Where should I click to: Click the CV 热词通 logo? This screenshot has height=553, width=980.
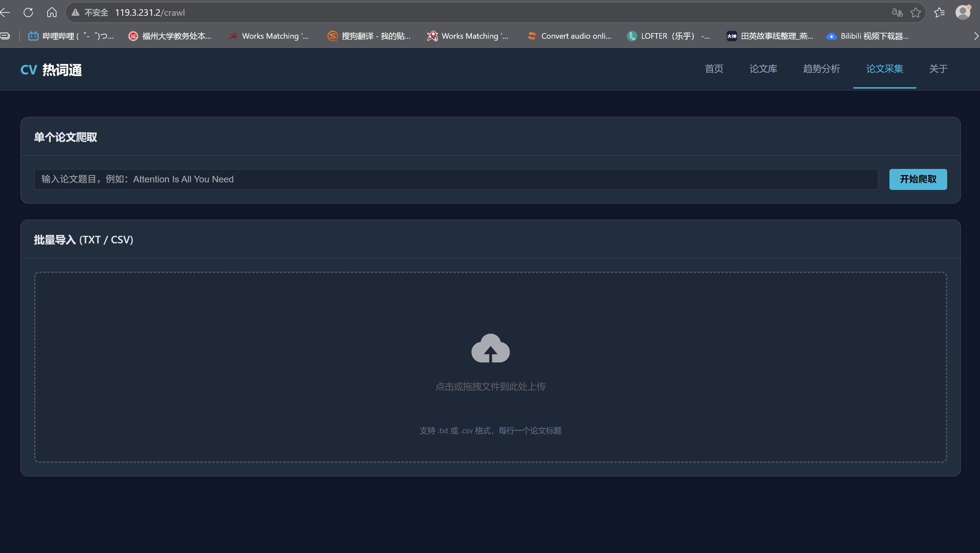pos(51,70)
